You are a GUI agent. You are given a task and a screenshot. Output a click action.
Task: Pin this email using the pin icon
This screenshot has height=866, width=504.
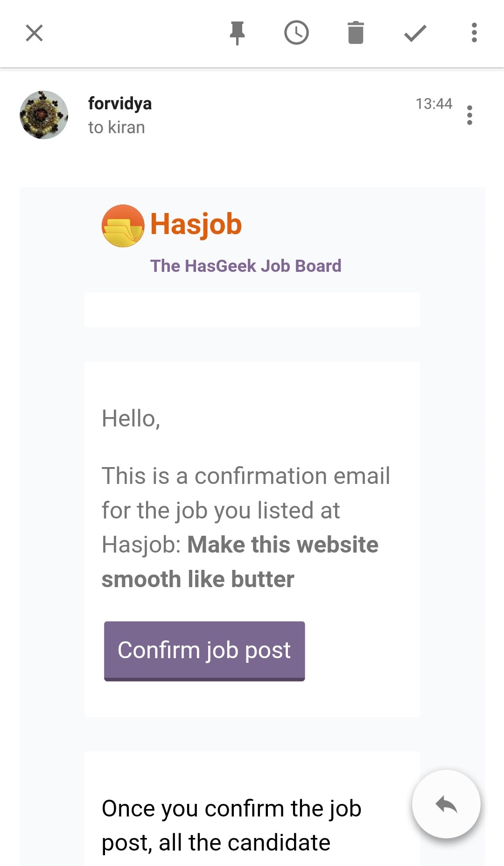click(x=237, y=33)
